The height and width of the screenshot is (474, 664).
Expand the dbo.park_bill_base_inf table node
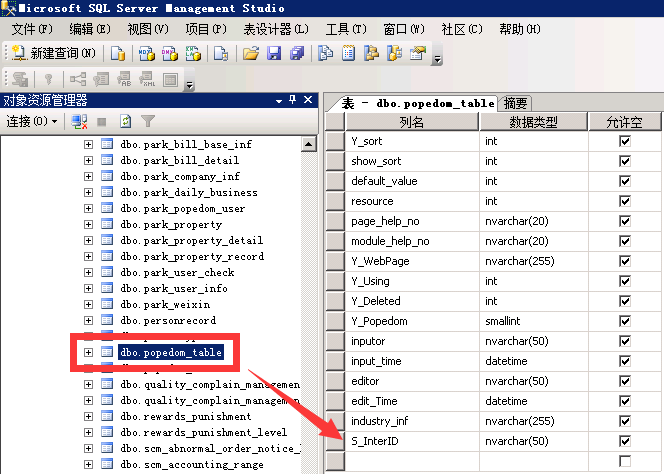[88, 144]
